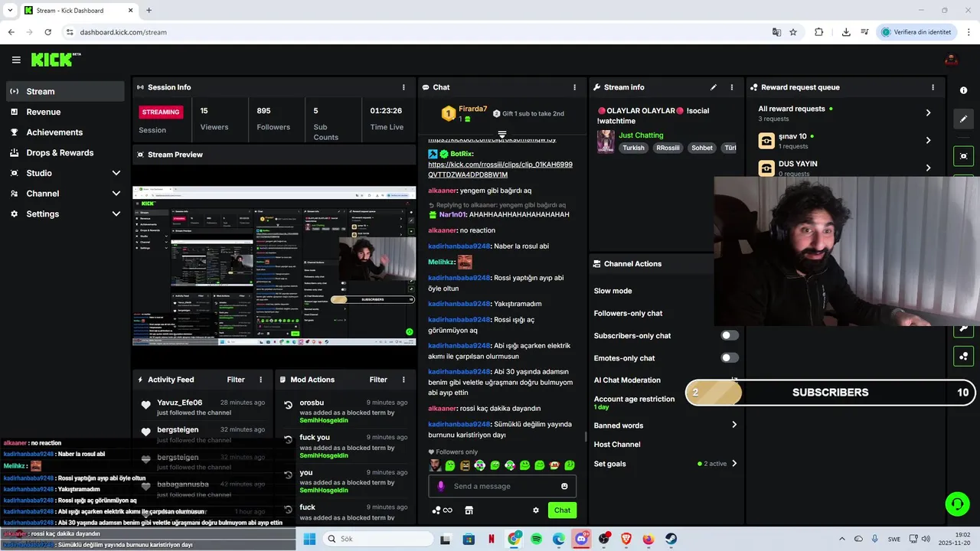Open Chrome media control icon

(x=864, y=32)
